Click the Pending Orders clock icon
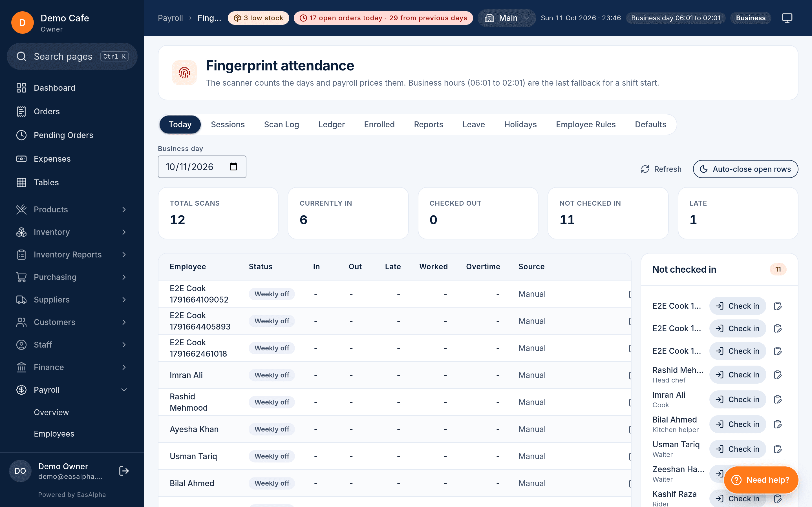Image resolution: width=812 pixels, height=507 pixels. point(21,135)
